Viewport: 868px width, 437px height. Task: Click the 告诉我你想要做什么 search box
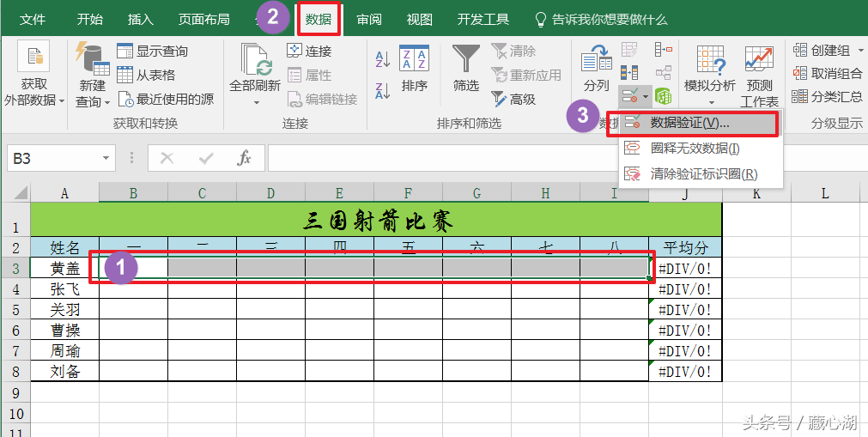pyautogui.click(x=602, y=20)
